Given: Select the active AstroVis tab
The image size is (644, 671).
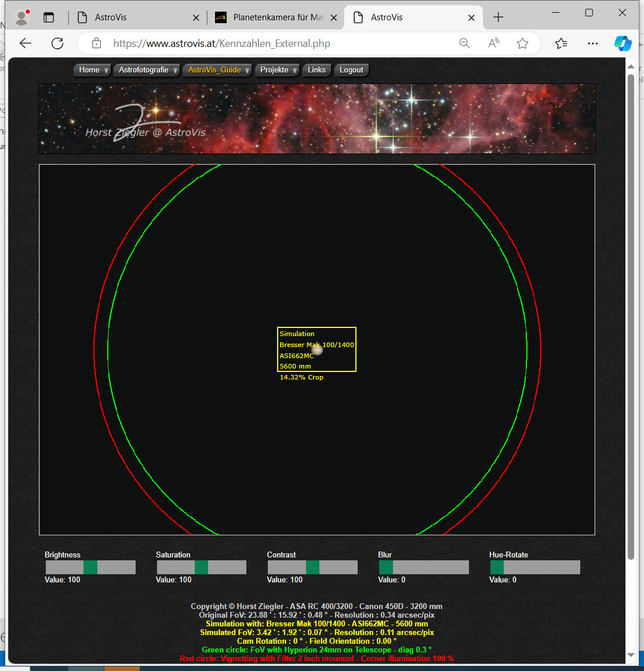Looking at the screenshot, I should [413, 17].
